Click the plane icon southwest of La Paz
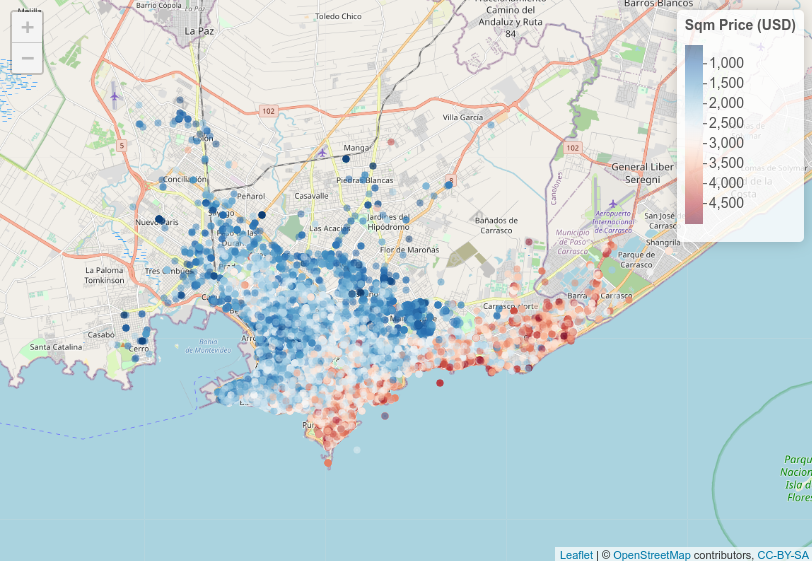Screen dimensions: 812x561 (114, 97)
